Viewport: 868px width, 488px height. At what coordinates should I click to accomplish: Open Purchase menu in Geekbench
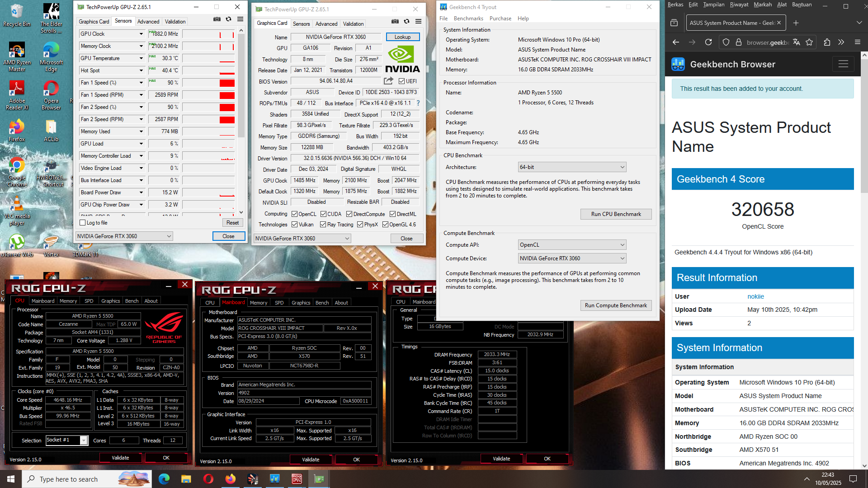coord(500,19)
